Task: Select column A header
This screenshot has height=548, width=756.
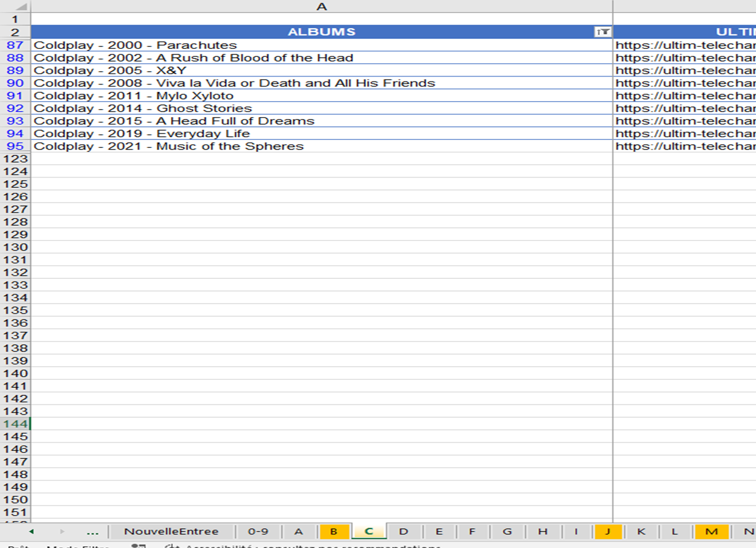Action: pyautogui.click(x=321, y=6)
